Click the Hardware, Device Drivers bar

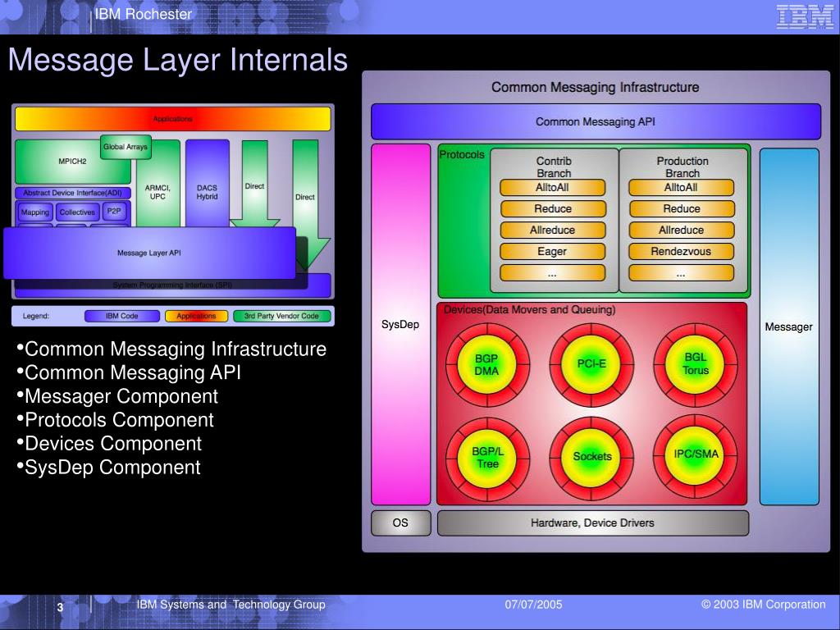click(x=593, y=523)
